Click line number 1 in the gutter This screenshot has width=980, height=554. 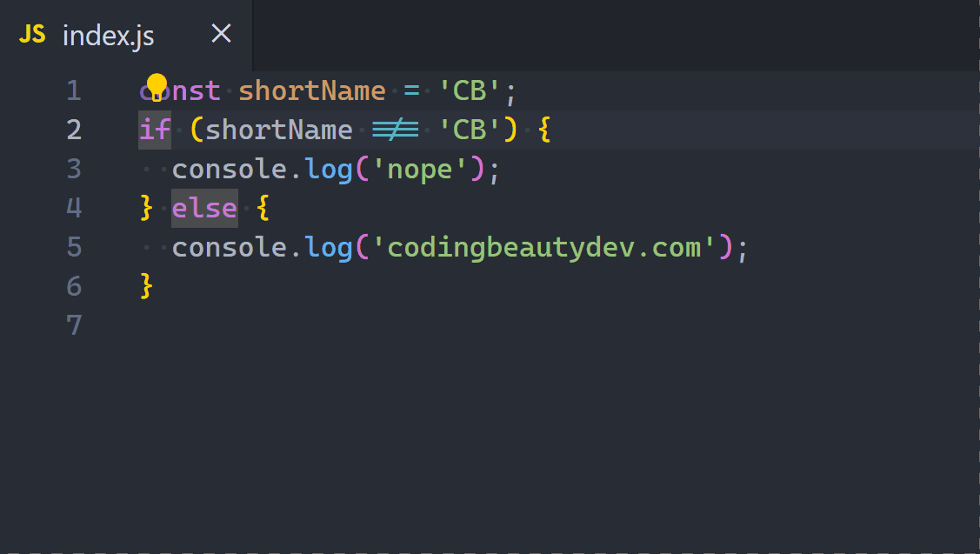(74, 90)
